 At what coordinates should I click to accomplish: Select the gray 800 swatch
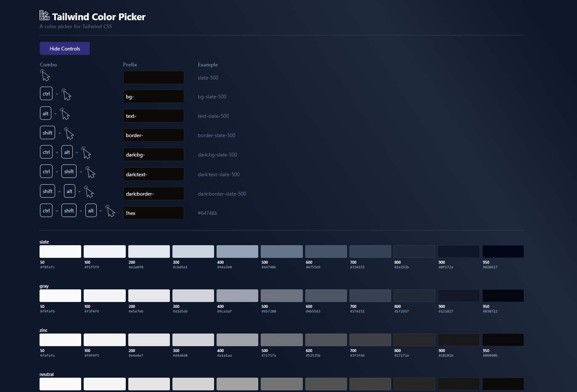click(x=414, y=296)
